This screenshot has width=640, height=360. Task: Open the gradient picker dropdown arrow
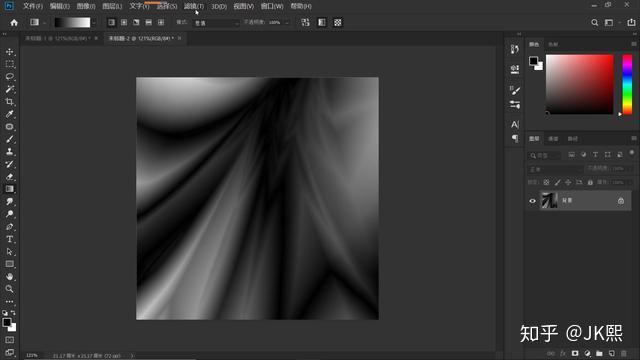94,23
